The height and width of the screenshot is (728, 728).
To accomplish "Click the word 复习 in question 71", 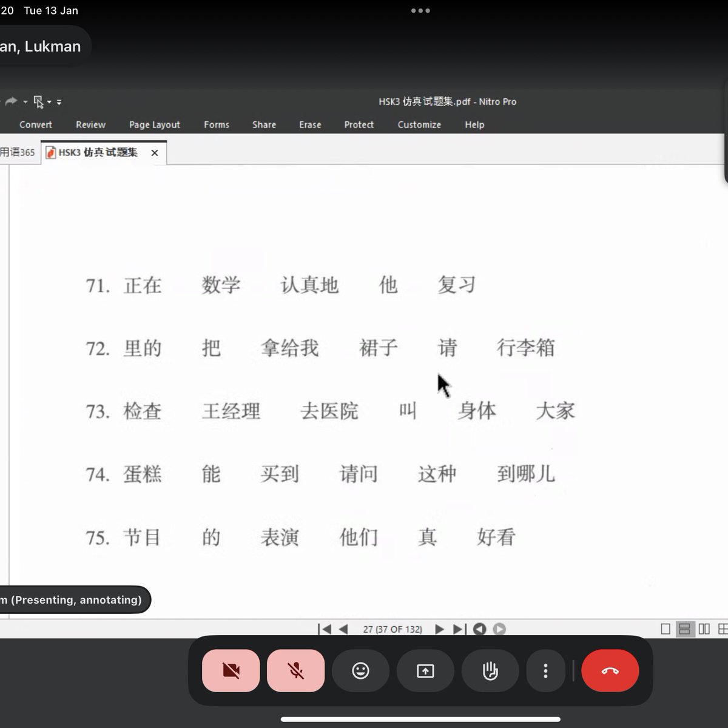I will 457,285.
